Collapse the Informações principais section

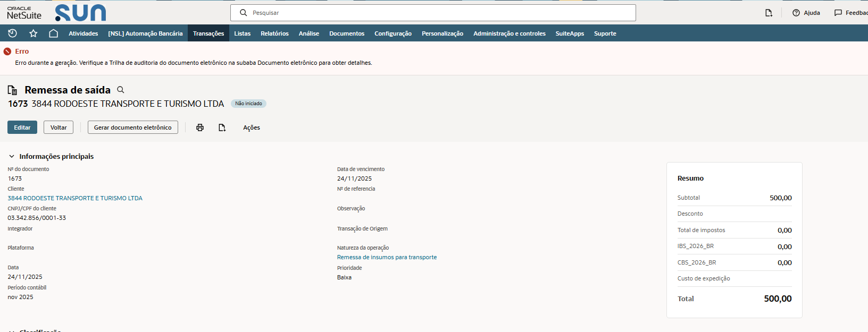click(x=12, y=157)
